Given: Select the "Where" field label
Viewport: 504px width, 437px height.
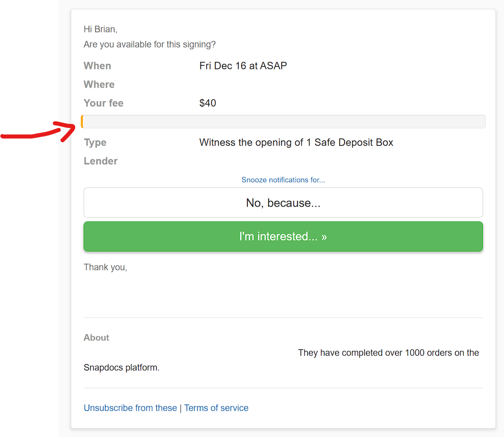Looking at the screenshot, I should pos(99,85).
